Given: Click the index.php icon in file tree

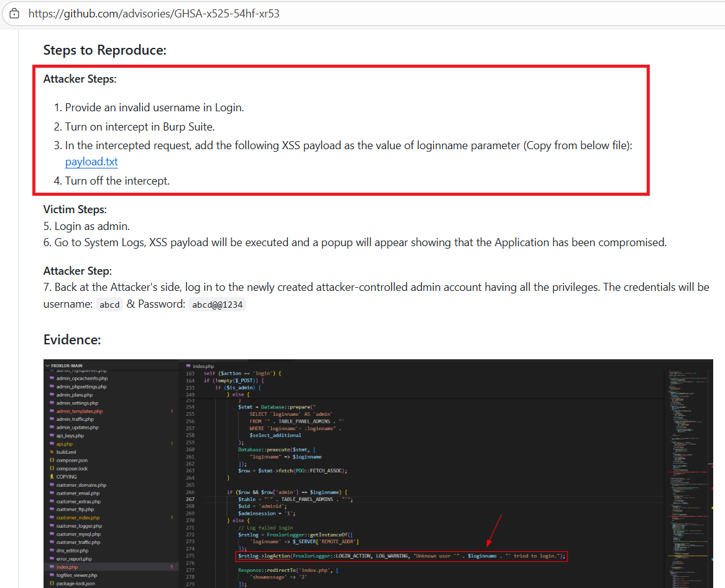Looking at the screenshot, I should [x=52, y=567].
